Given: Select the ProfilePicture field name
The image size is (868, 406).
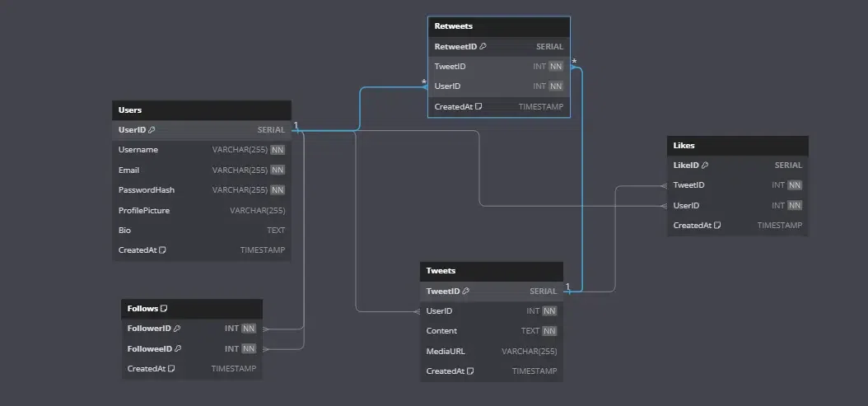Looking at the screenshot, I should [x=144, y=211].
